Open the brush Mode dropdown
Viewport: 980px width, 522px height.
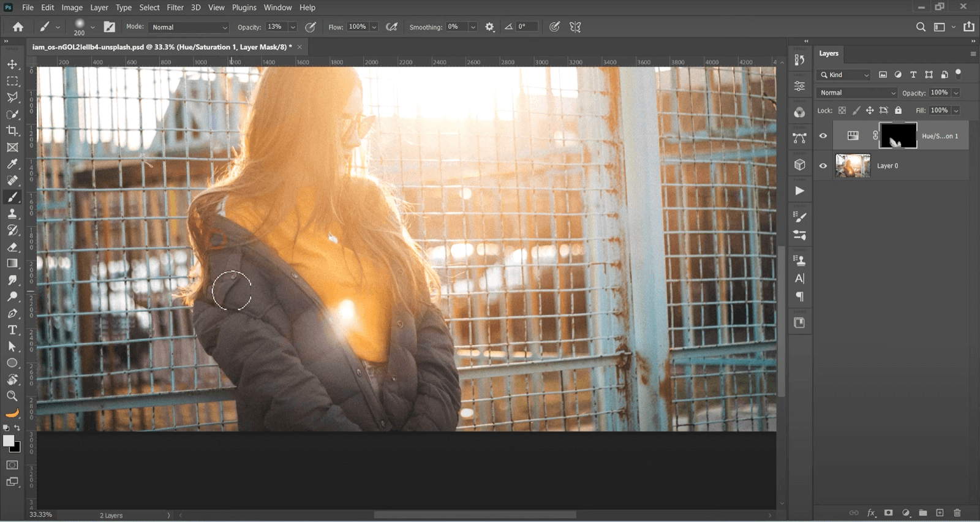(x=189, y=27)
